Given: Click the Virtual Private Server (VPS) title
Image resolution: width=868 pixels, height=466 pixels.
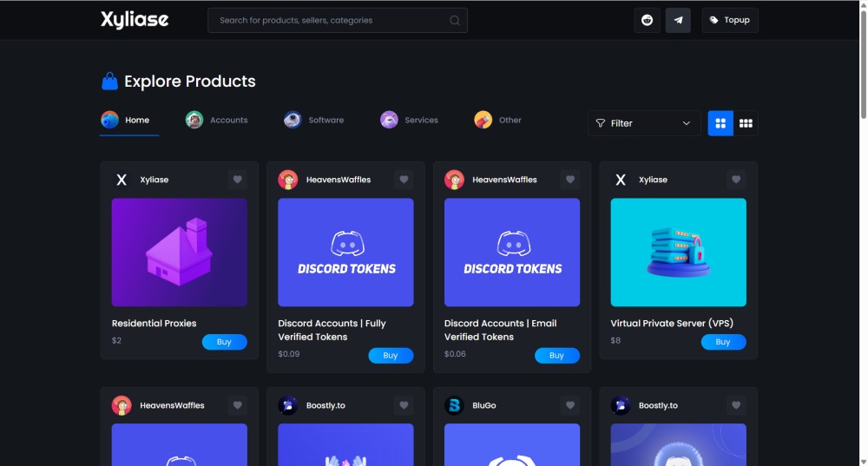Looking at the screenshot, I should (x=672, y=323).
